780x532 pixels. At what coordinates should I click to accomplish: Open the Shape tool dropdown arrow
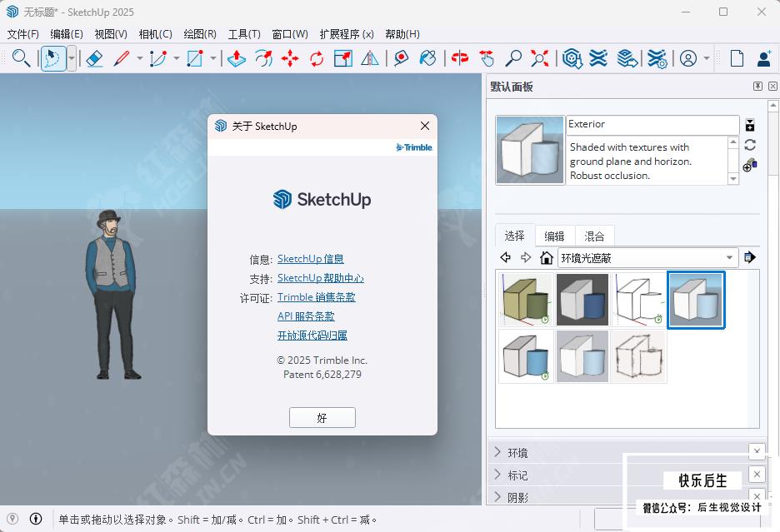[212, 58]
